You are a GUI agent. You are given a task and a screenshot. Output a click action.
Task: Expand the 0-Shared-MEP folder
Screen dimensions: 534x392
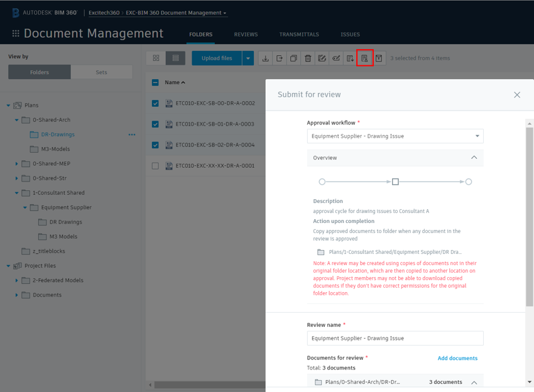coord(17,164)
